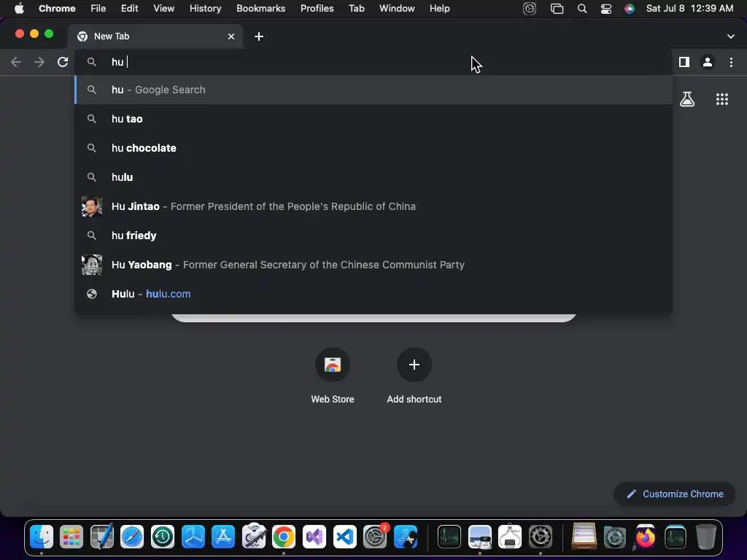747x560 pixels.
Task: Go forward with the forward arrow
Action: point(39,62)
